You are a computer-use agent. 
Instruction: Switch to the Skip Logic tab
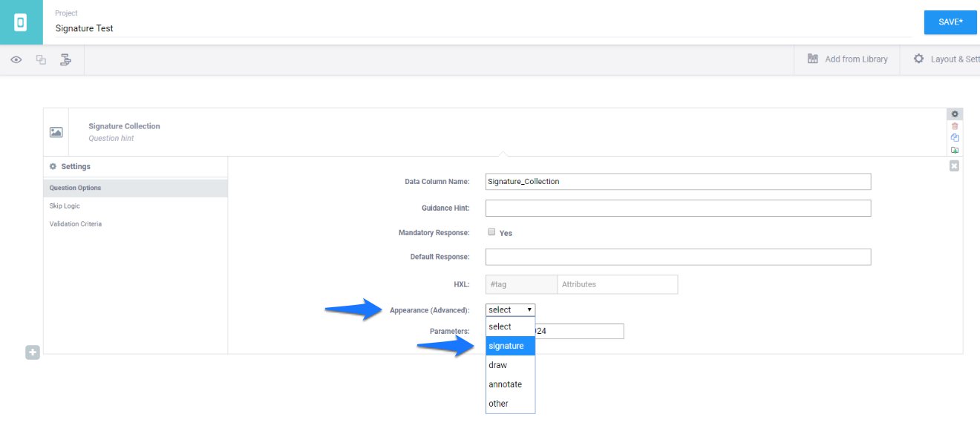pyautogui.click(x=65, y=206)
